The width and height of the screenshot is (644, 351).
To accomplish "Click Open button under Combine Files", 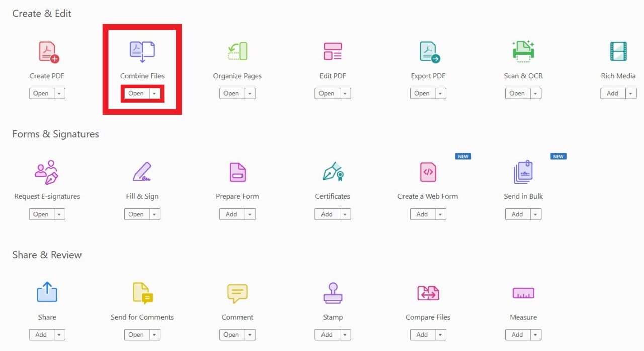I will 136,93.
